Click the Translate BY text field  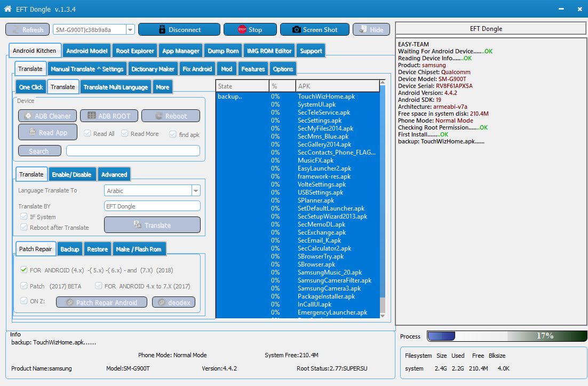152,206
